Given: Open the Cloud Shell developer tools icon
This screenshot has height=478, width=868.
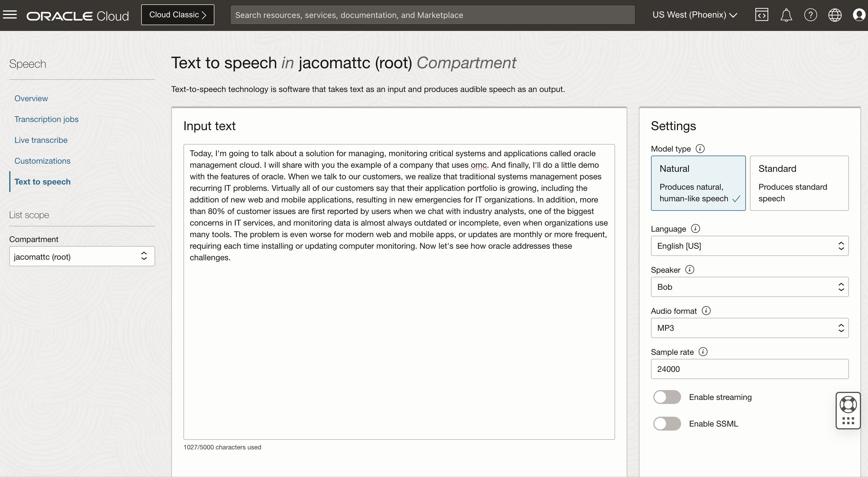Looking at the screenshot, I should (762, 15).
